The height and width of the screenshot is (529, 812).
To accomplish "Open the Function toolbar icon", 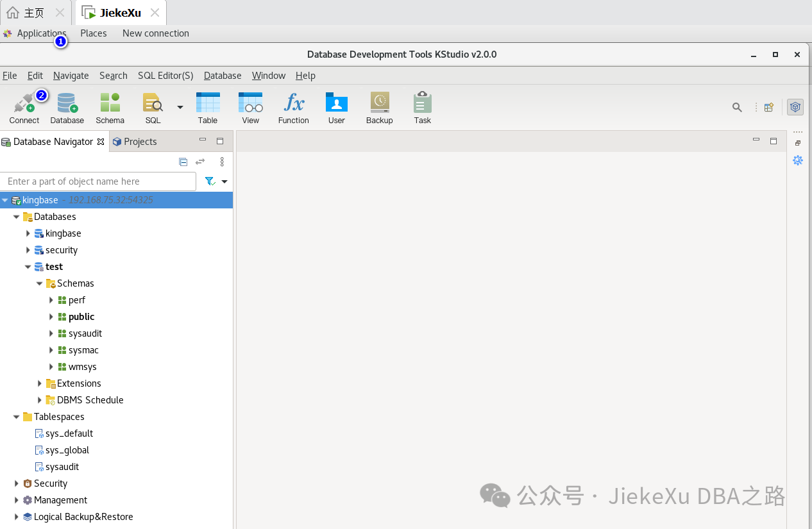I will (x=293, y=107).
